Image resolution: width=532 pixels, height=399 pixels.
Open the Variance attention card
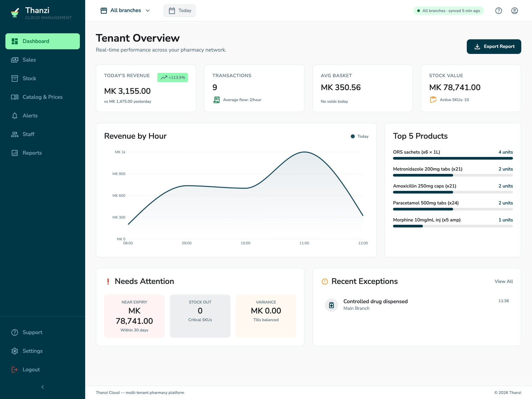click(x=266, y=316)
